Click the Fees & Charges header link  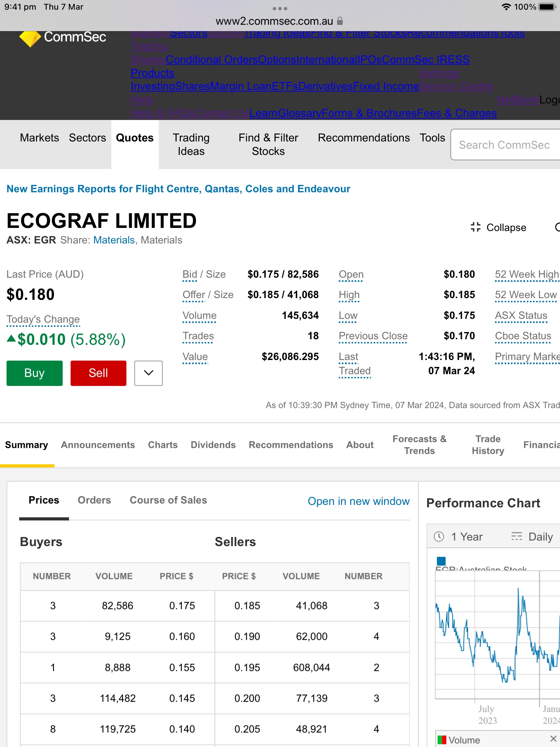point(457,113)
